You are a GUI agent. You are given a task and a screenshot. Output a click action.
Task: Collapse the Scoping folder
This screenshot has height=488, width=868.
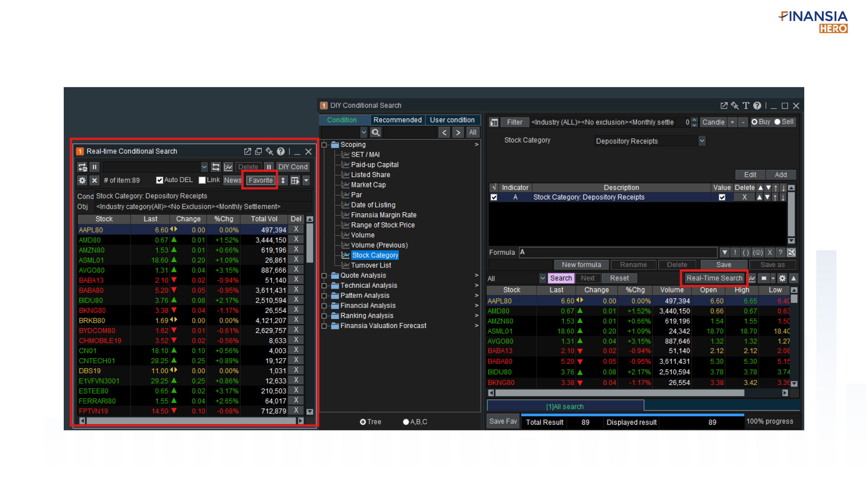tap(324, 145)
